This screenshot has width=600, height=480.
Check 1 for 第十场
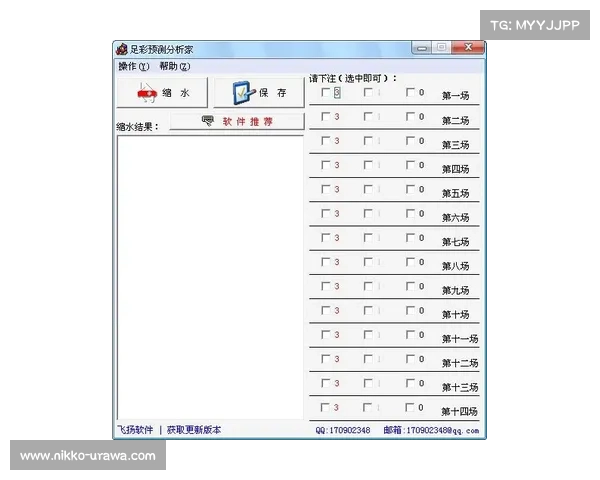[x=368, y=310]
